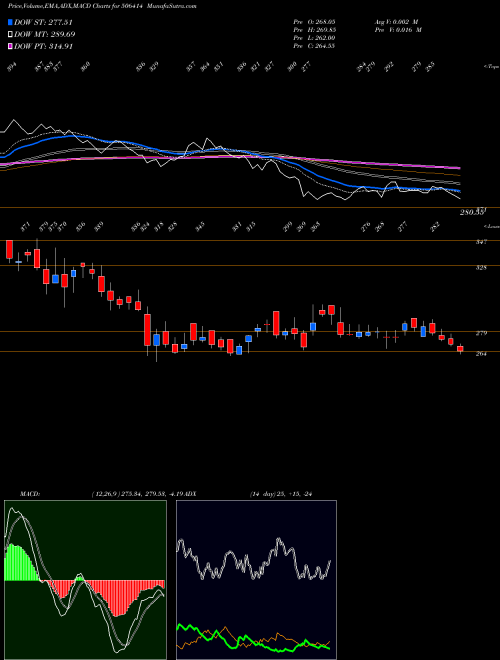
Task: Open the MACD histogram panel
Action: pos(85,580)
